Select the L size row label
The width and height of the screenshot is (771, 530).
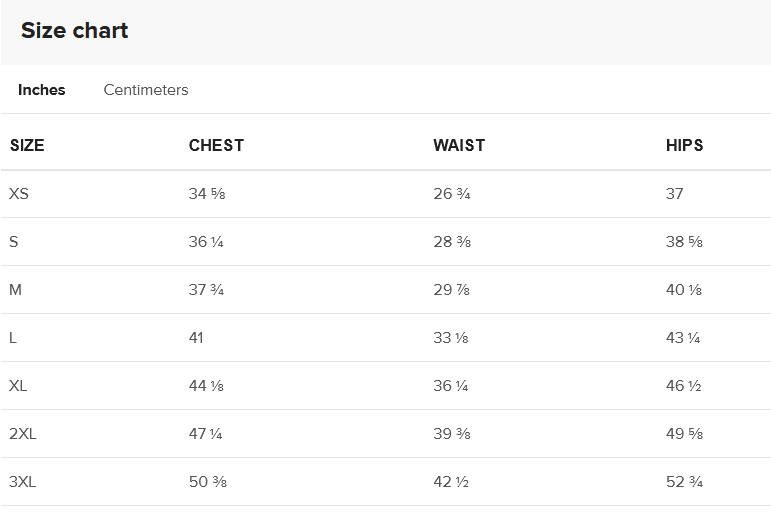tap(13, 338)
